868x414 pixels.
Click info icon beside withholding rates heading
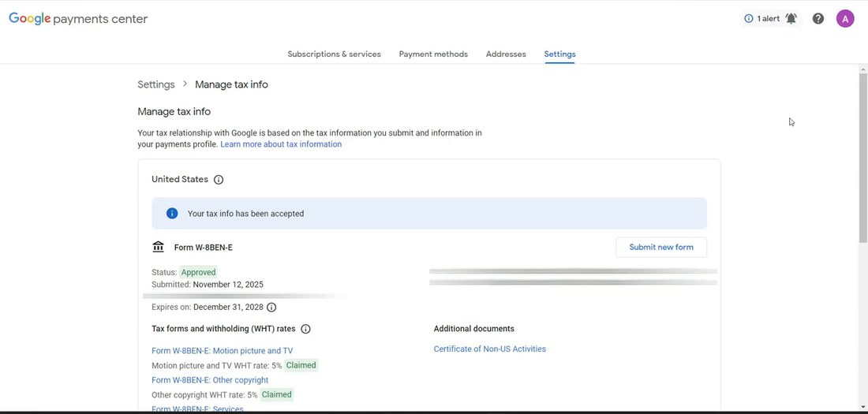305,329
